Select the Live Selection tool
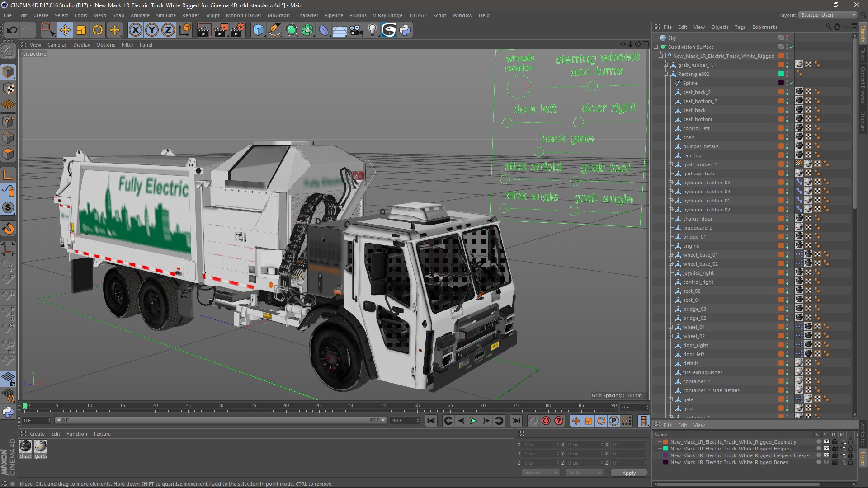Viewport: 868px width, 488px height. (x=47, y=30)
